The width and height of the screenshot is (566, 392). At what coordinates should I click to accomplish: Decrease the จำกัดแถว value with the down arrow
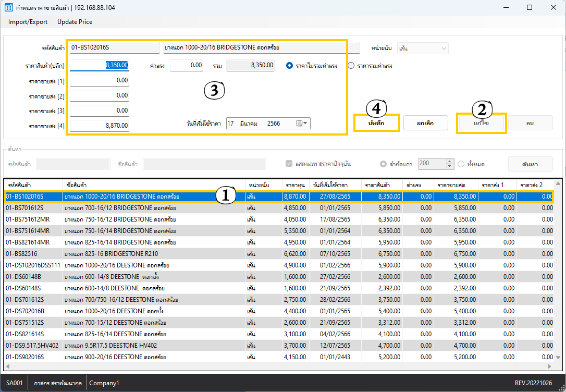click(x=450, y=166)
